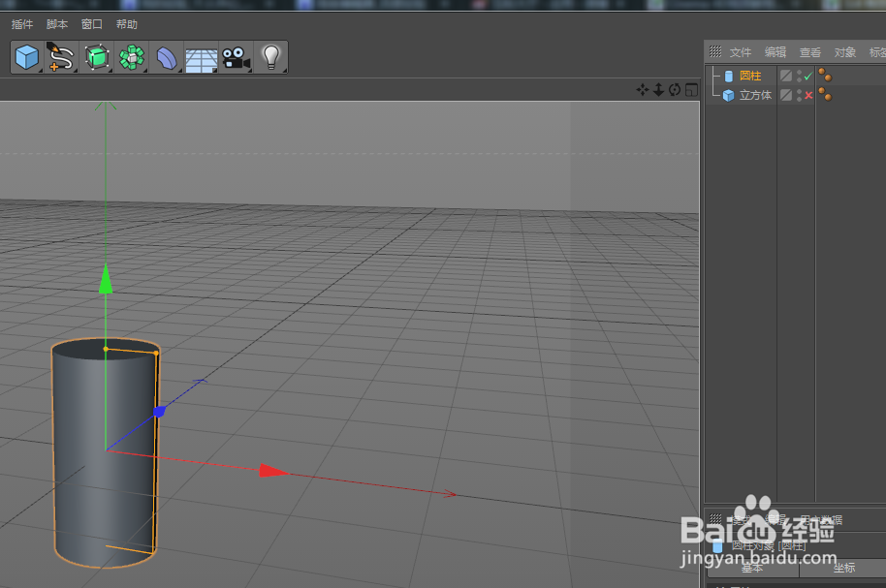The image size is (886, 588).
Task: Disable rendering of 圆柱 via green checkmark
Action: click(808, 76)
